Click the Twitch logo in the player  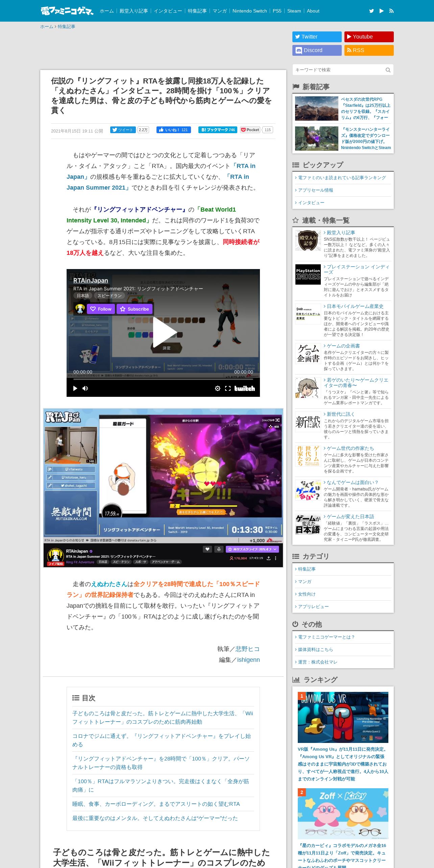click(x=245, y=388)
